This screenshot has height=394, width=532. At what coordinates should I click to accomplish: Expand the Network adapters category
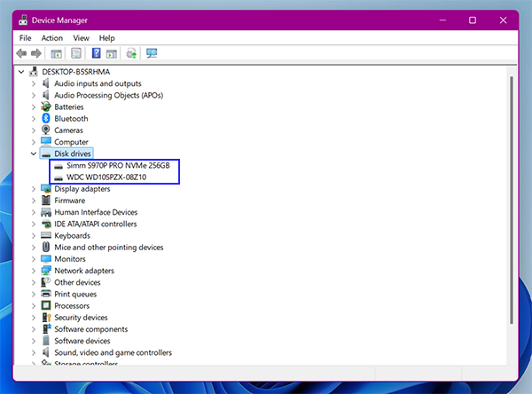point(34,271)
